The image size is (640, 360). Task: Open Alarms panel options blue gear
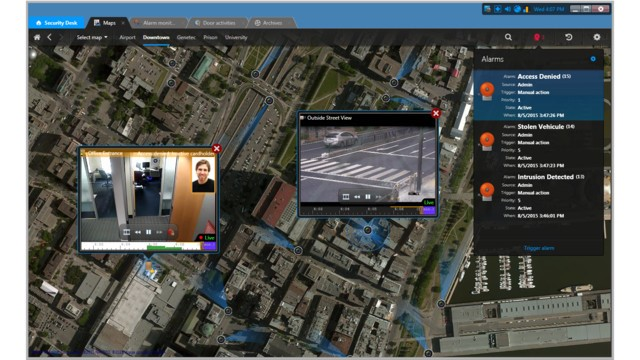(593, 59)
